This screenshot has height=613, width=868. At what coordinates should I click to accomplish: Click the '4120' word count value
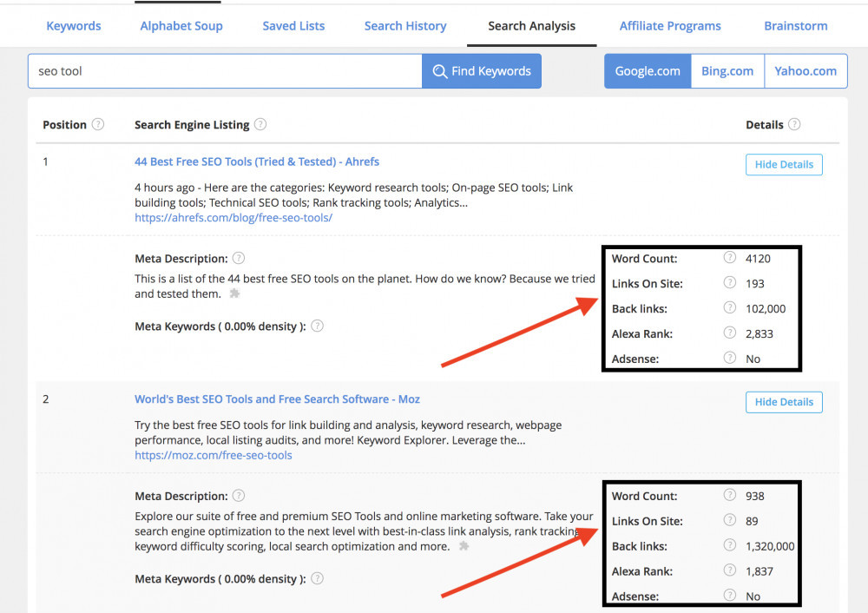click(x=758, y=259)
